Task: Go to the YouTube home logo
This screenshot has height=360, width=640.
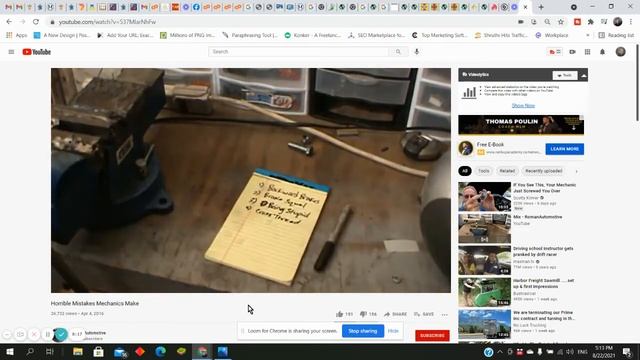Action: click(x=37, y=52)
